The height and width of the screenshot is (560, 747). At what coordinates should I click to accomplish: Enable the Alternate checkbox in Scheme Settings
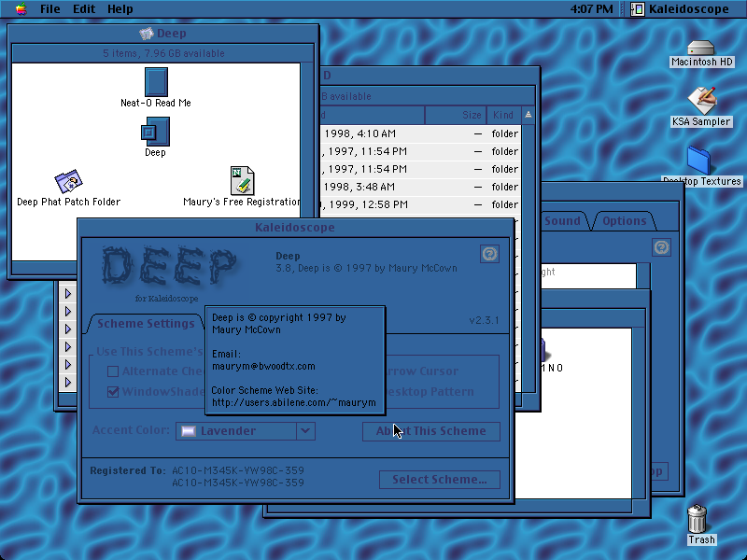(113, 371)
